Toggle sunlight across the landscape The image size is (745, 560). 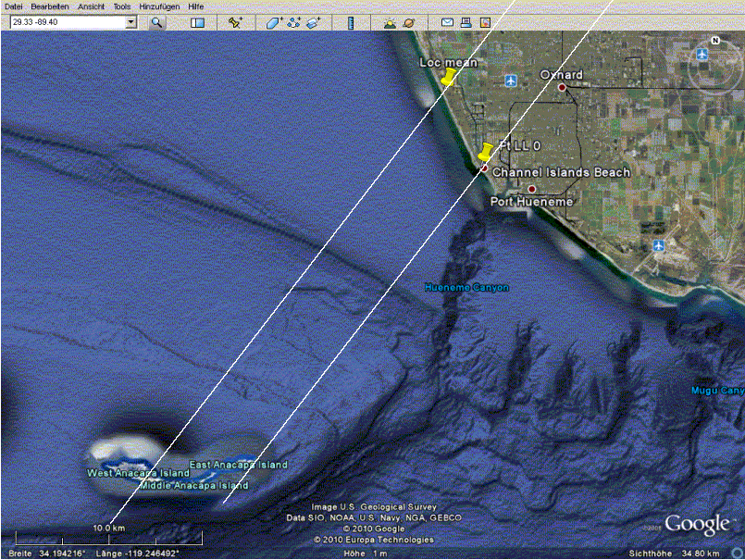(x=390, y=22)
